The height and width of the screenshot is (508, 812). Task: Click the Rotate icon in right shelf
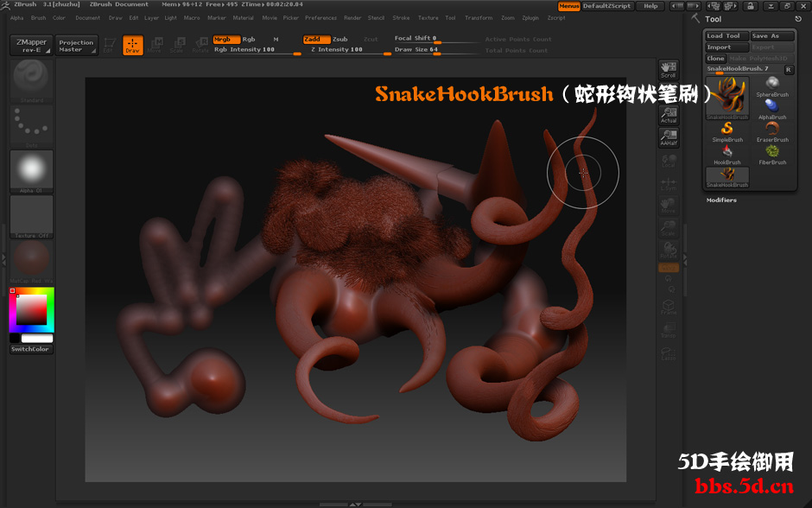click(669, 251)
